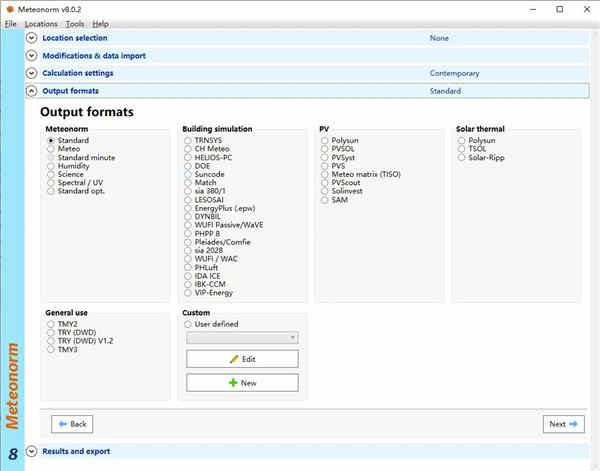Click the None location selection value

point(439,38)
